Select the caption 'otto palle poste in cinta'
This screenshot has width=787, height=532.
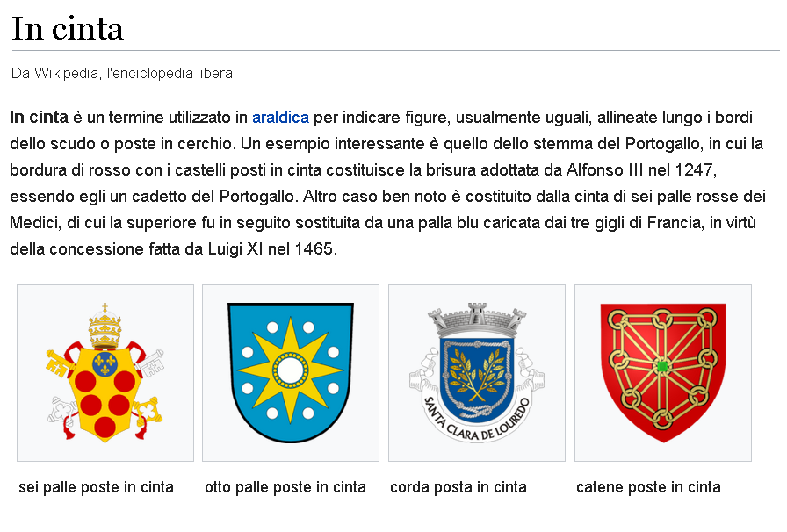tap(285, 487)
